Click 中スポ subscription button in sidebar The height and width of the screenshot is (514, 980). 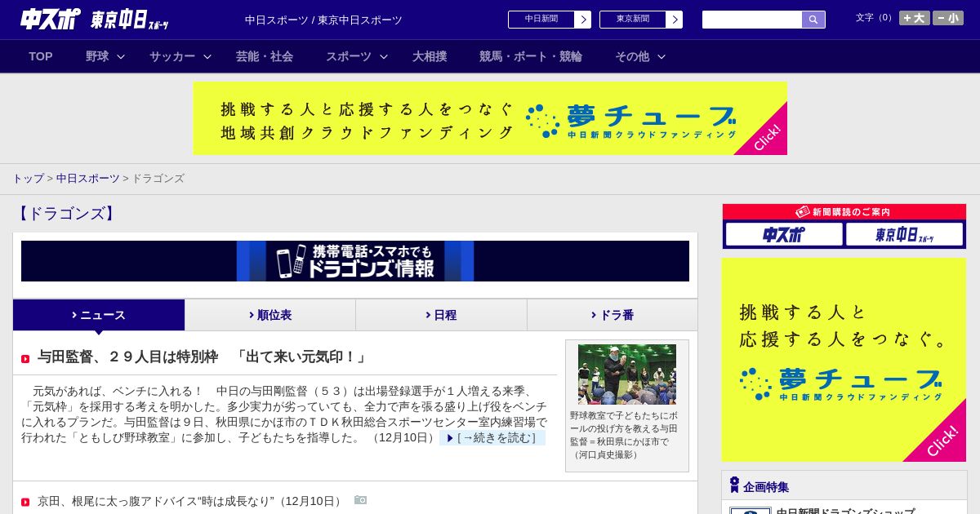click(784, 234)
